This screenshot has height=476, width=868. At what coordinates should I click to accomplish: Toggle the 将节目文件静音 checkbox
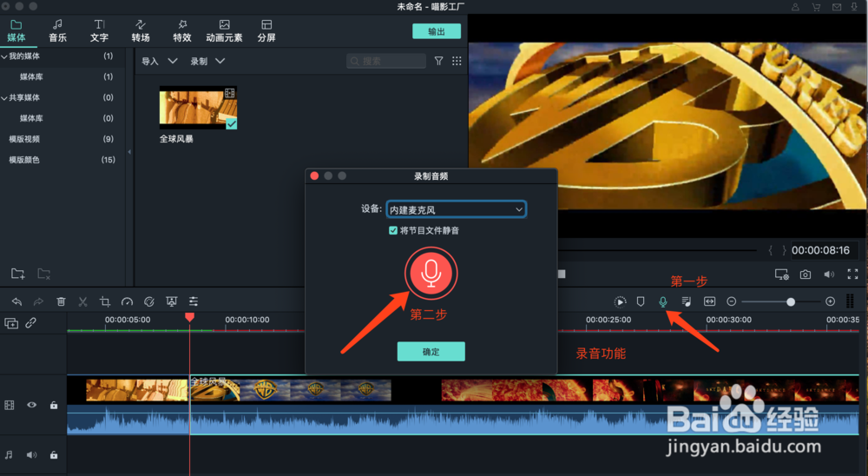(393, 230)
